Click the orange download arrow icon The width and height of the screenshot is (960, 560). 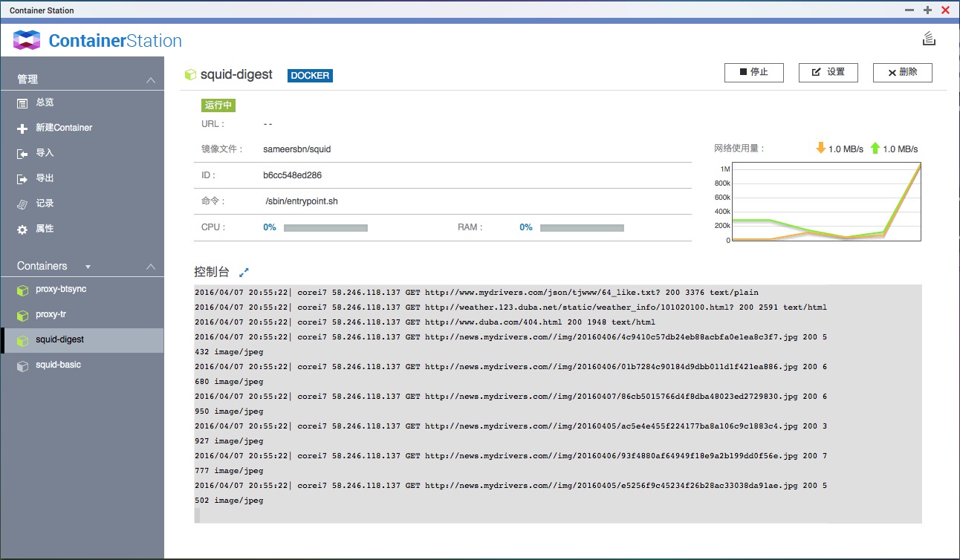(821, 149)
